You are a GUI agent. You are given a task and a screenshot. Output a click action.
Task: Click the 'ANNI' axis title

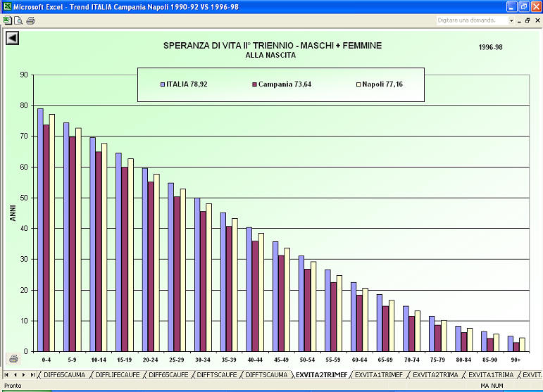13,213
